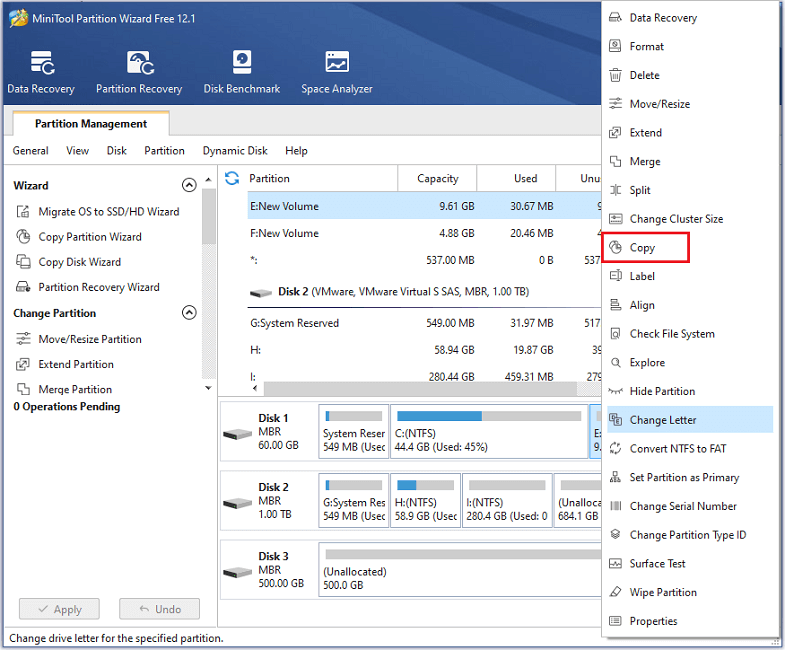The image size is (785, 650).
Task: Start the Copy Disk Wizard
Action: 69,262
